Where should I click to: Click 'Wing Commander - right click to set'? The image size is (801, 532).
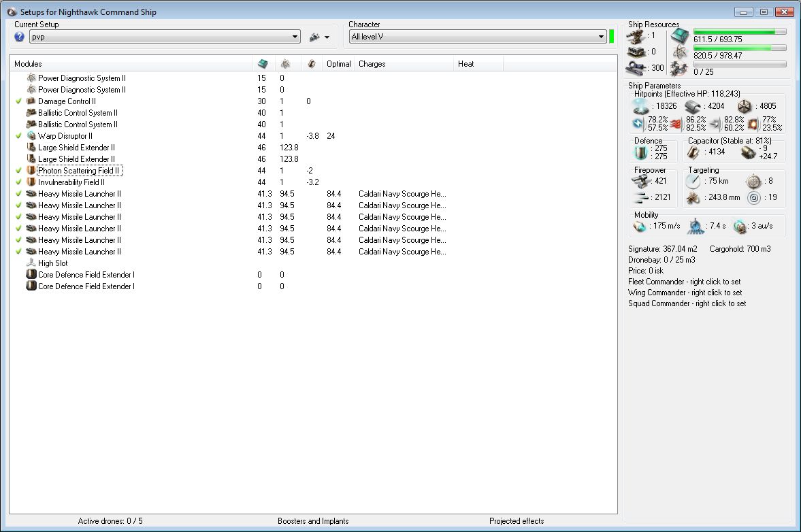point(685,293)
